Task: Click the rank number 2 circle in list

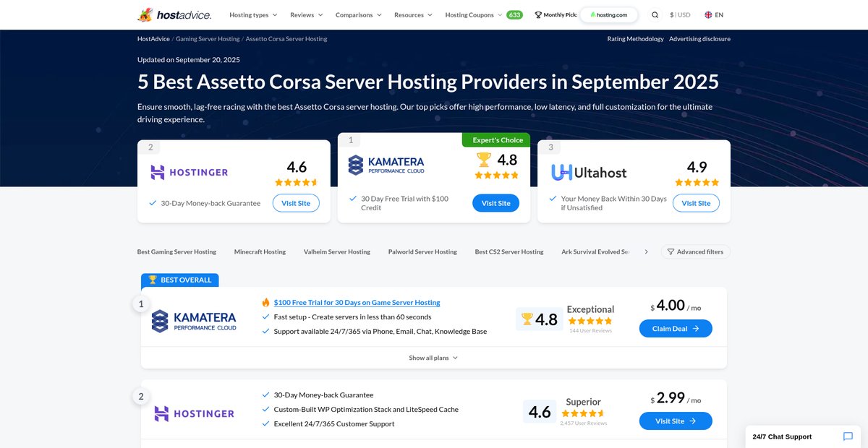Action: 141,397
